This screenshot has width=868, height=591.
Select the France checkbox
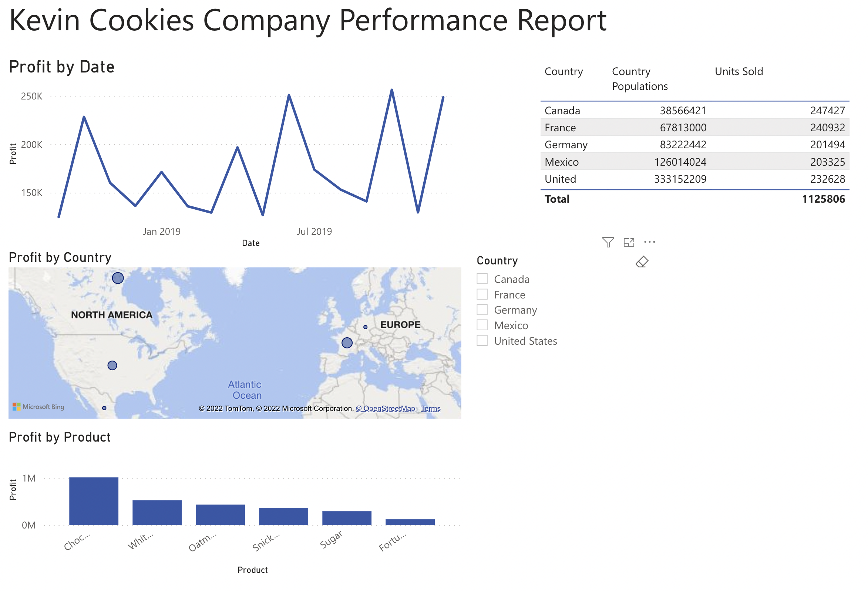482,294
